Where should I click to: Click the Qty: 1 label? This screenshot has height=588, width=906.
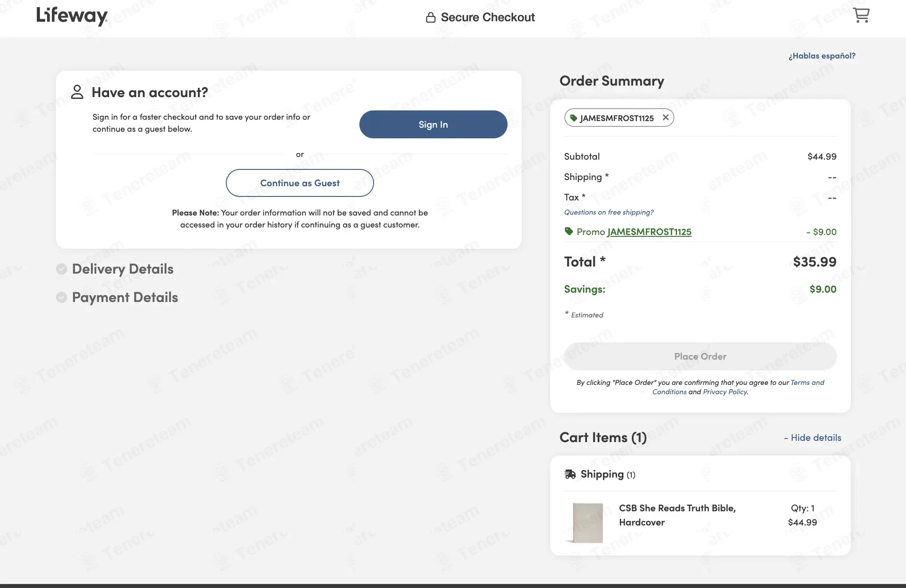coord(802,508)
